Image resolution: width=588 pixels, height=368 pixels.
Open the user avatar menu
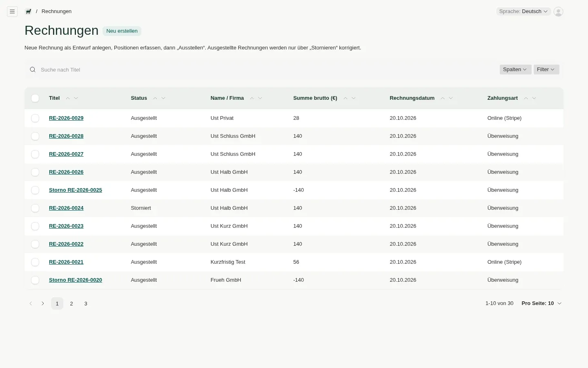558,11
